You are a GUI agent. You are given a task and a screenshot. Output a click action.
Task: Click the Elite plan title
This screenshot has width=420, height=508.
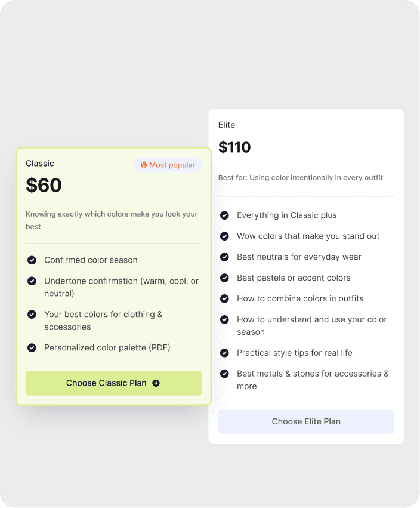[x=227, y=125]
